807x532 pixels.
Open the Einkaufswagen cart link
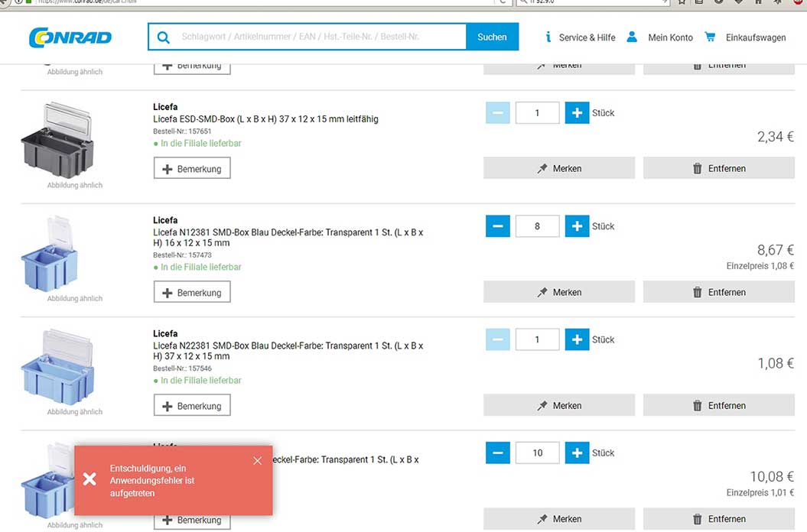756,37
